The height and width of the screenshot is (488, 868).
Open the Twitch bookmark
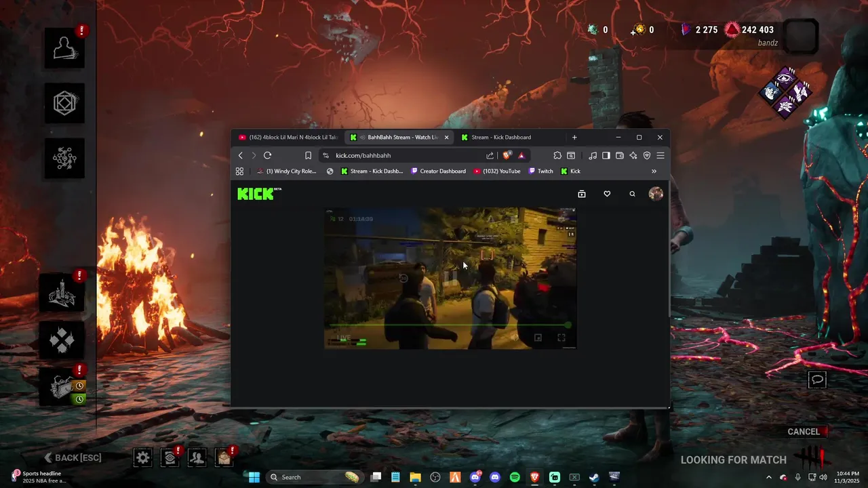click(540, 171)
